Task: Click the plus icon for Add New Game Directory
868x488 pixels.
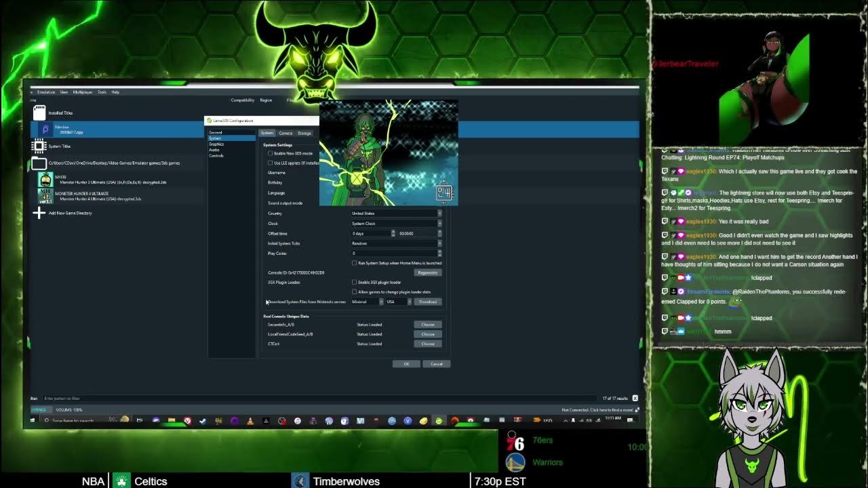Action: pyautogui.click(x=39, y=213)
